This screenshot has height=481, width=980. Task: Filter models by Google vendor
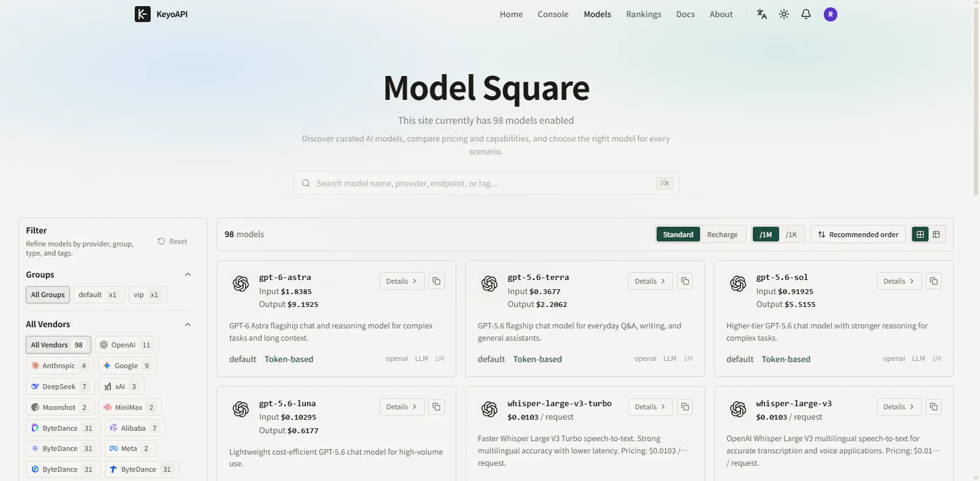127,366
